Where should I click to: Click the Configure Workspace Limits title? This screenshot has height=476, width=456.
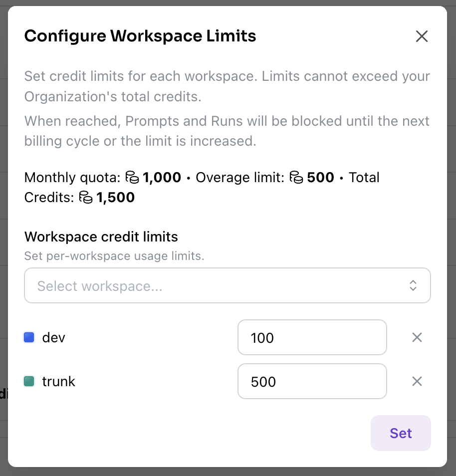[140, 36]
